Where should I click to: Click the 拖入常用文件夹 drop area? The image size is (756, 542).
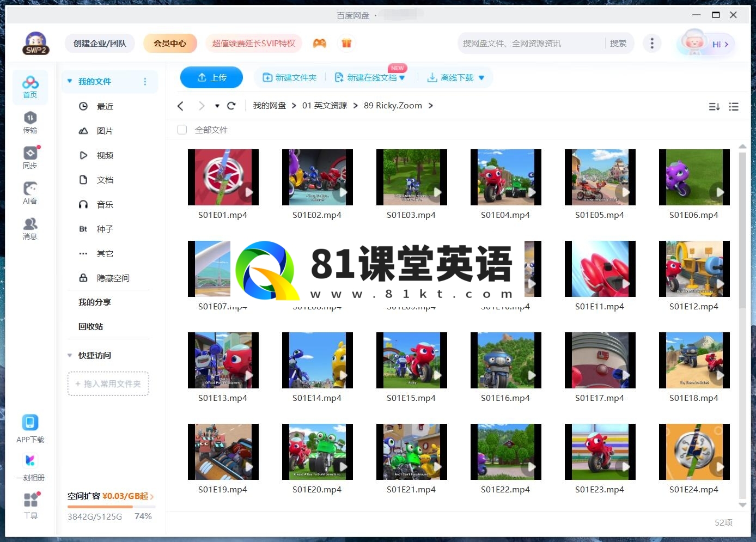(108, 383)
